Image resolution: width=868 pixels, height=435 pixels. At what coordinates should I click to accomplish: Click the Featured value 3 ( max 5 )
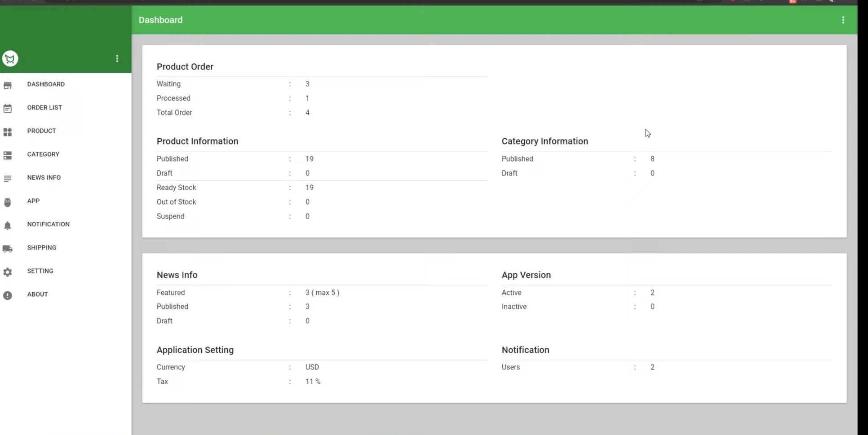tap(322, 293)
